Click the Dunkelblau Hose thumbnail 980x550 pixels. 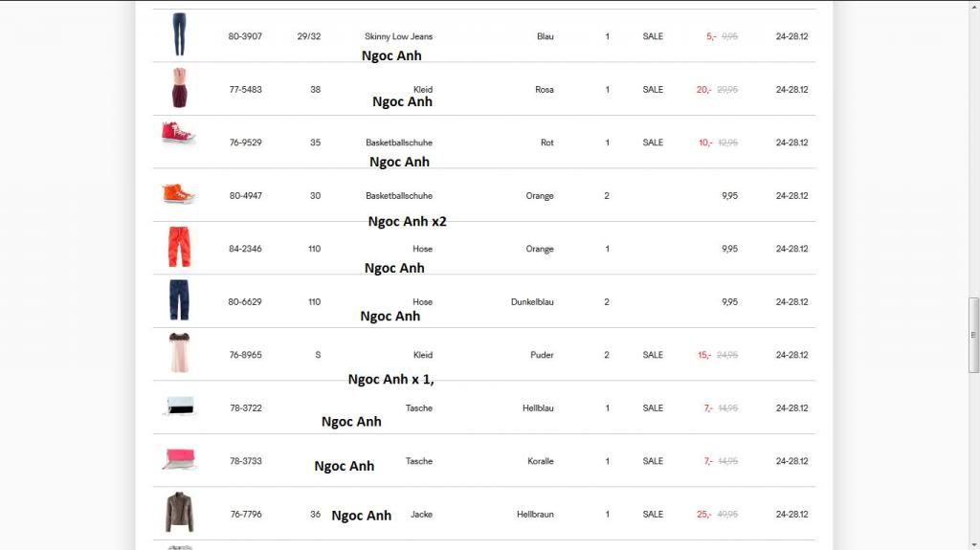click(179, 300)
